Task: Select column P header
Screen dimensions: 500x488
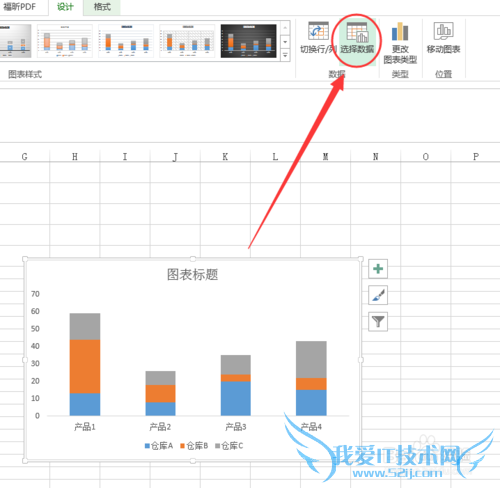Action: click(x=476, y=156)
